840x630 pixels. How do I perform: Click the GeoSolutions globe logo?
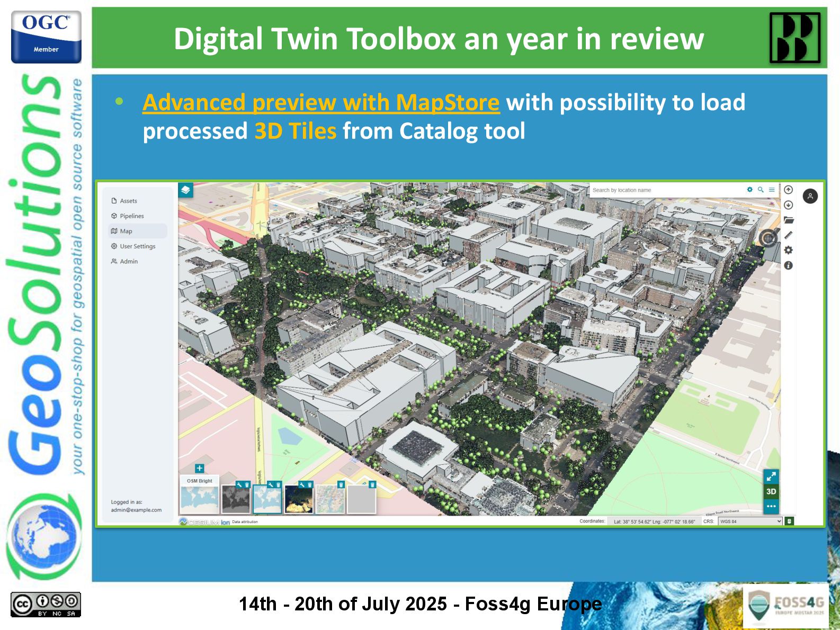(45, 536)
